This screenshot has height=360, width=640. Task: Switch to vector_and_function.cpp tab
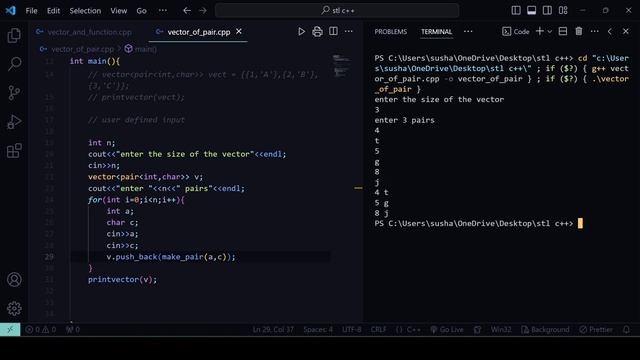84,32
